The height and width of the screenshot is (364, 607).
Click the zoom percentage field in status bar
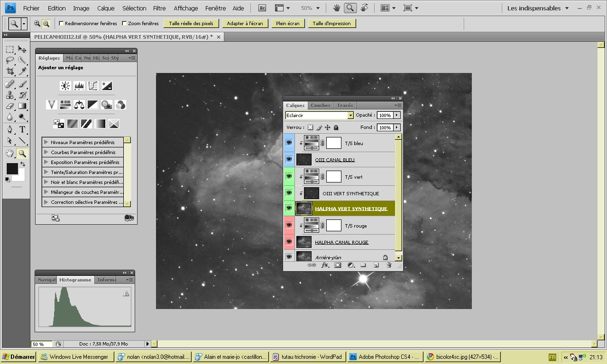point(42,344)
